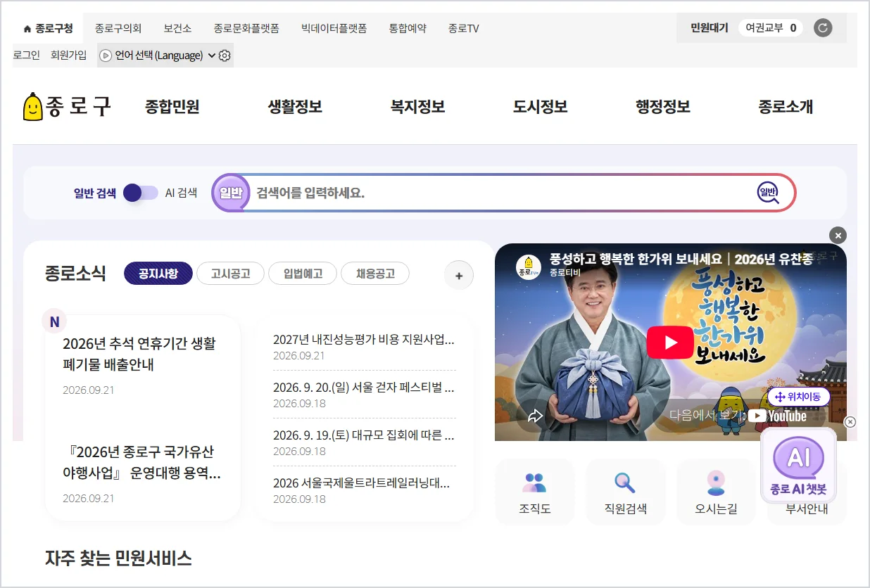Viewport: 870px width, 588px height.
Task: Click the N new-post badge
Action: [54, 322]
